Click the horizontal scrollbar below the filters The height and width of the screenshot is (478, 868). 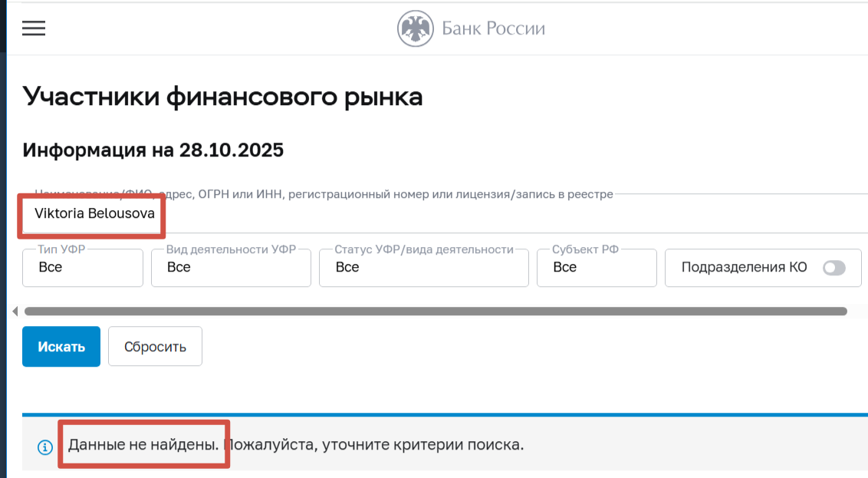coord(434,311)
